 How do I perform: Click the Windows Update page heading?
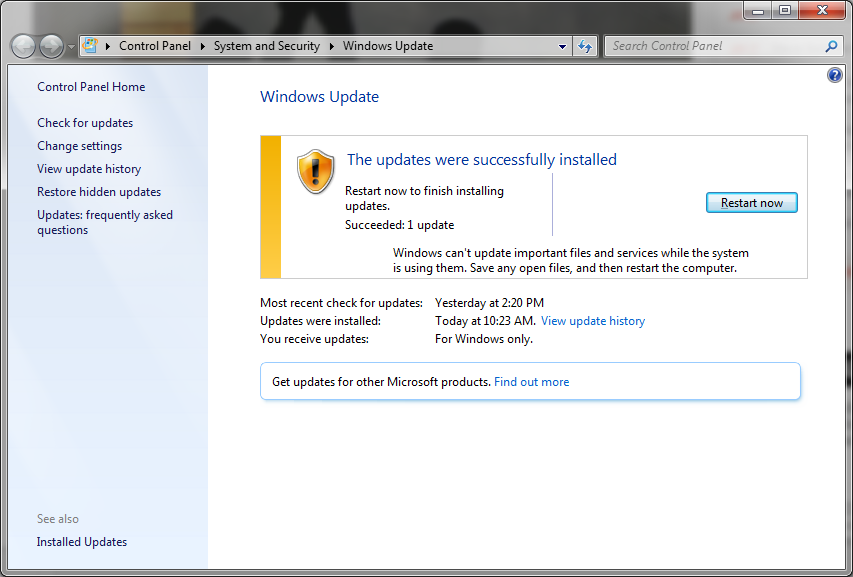coord(319,97)
